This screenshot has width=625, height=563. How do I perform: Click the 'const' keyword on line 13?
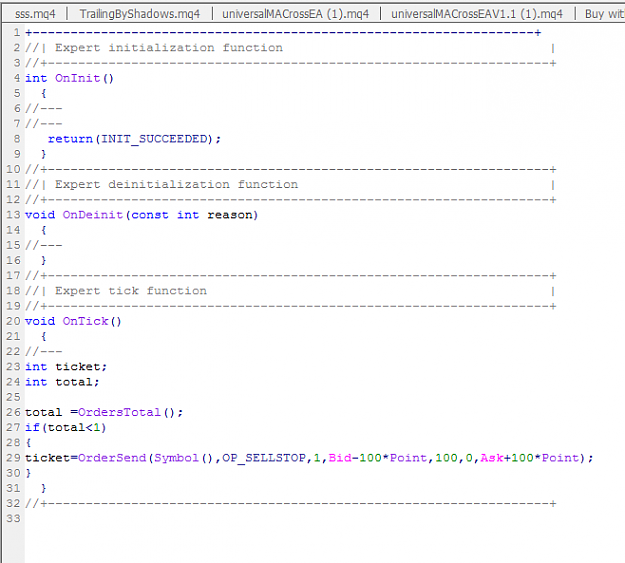(150, 215)
